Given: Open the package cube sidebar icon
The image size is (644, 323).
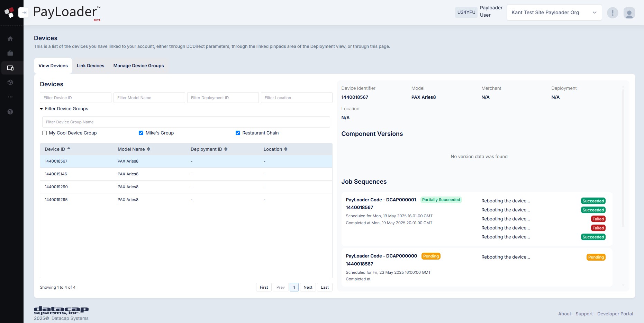Looking at the screenshot, I should [x=10, y=82].
